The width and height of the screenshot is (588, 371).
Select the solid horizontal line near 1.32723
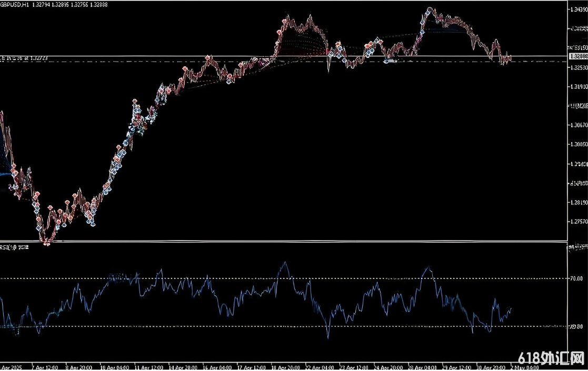284,56
